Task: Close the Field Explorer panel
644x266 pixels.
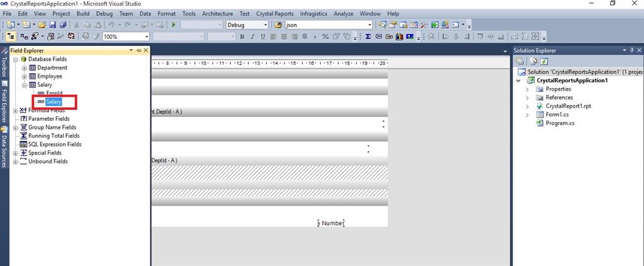Action: point(146,50)
